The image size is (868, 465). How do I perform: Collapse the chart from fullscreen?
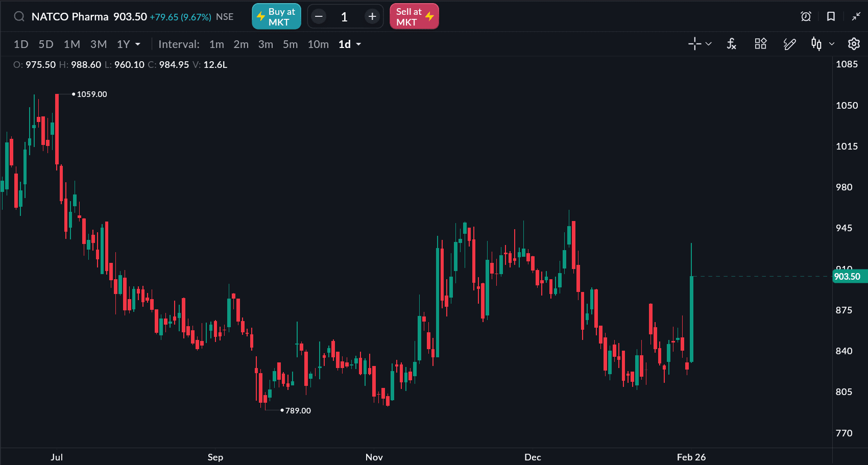click(x=856, y=16)
